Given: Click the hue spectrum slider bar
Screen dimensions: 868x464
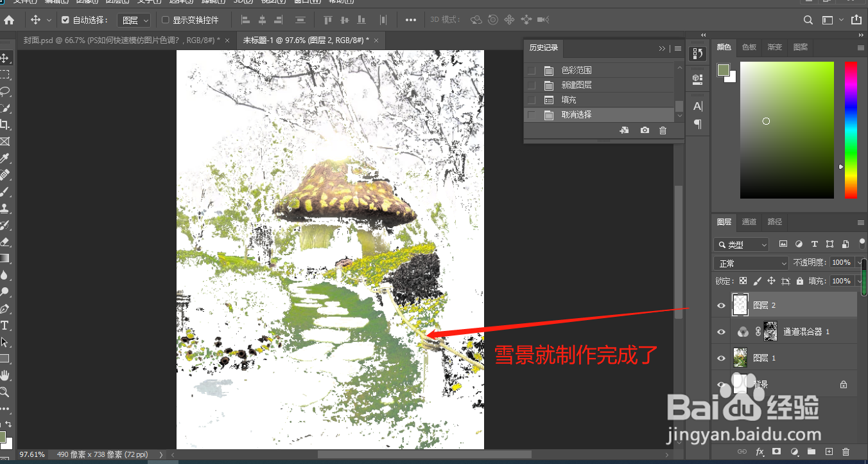Looking at the screenshot, I should click(851, 130).
